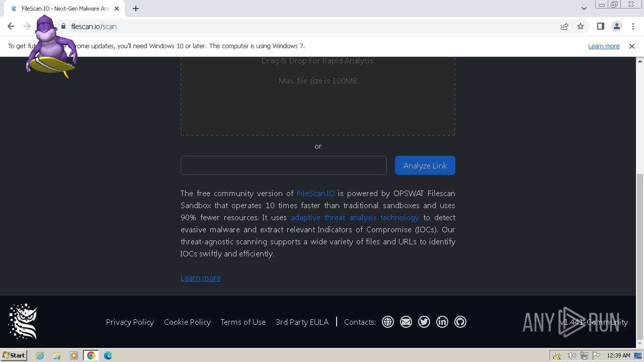Open the Action Center flag icon
The image size is (644, 362).
(x=596, y=355)
